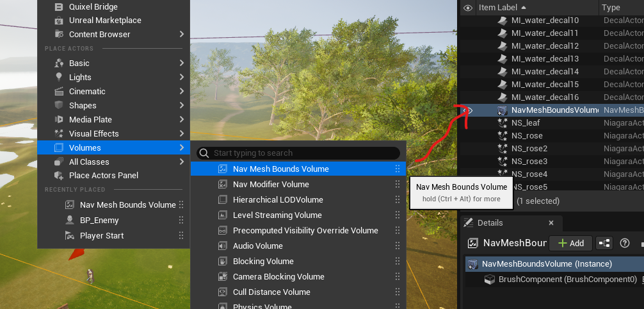Click the Add button in Details
This screenshot has width=644, height=309.
[x=570, y=243]
